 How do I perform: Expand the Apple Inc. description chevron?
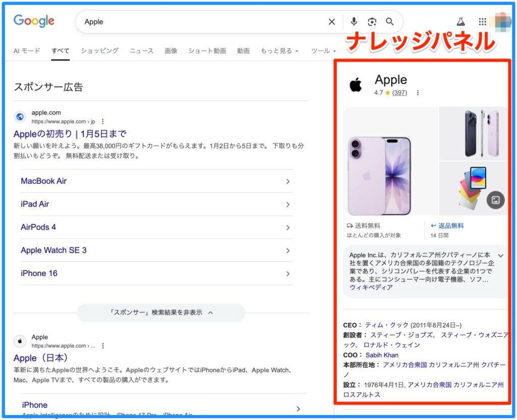(x=501, y=255)
